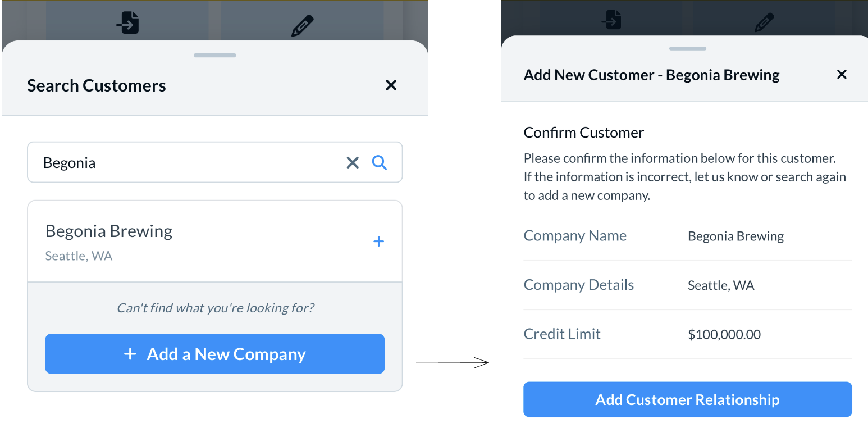
Task: Click the Company Name value Begonia Brewing
Action: pyautogui.click(x=735, y=236)
